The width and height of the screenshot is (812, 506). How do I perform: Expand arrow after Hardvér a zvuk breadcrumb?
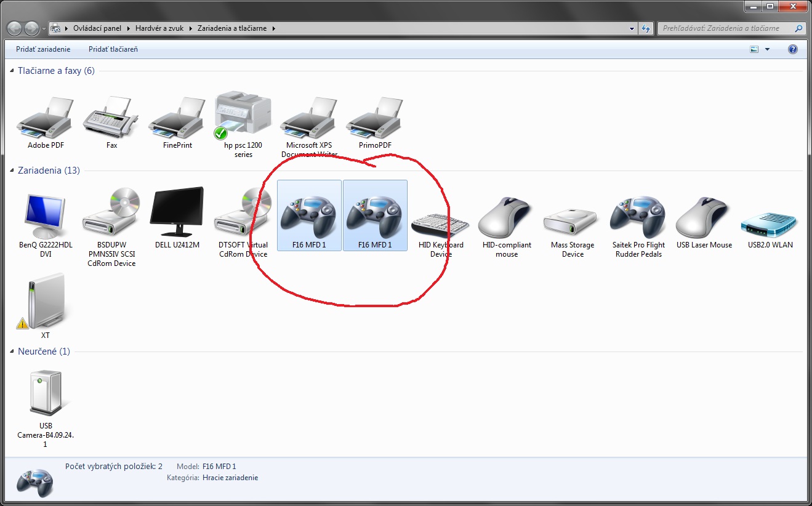(191, 28)
